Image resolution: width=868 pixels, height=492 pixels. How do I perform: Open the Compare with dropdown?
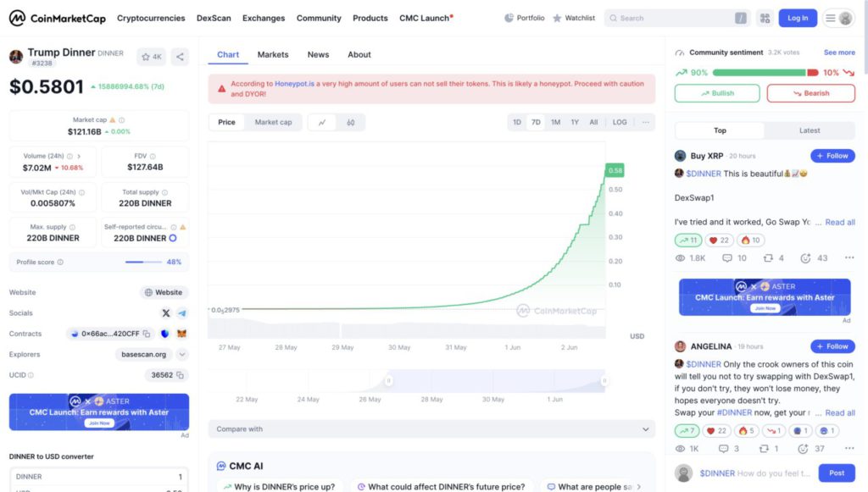(x=431, y=429)
